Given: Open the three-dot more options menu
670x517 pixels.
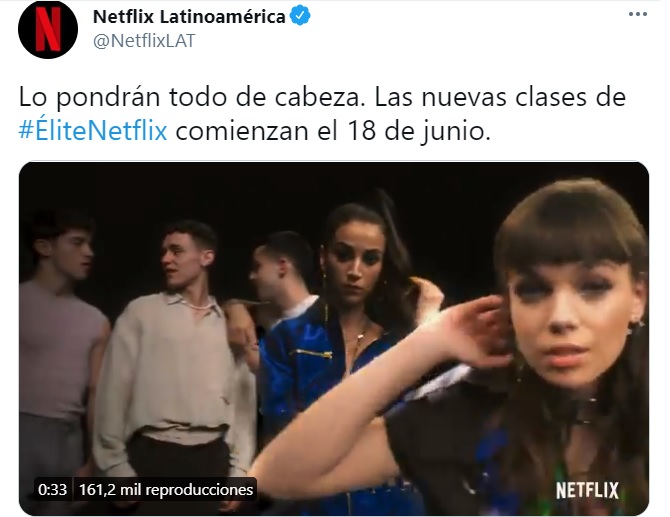Looking at the screenshot, I should 638,14.
